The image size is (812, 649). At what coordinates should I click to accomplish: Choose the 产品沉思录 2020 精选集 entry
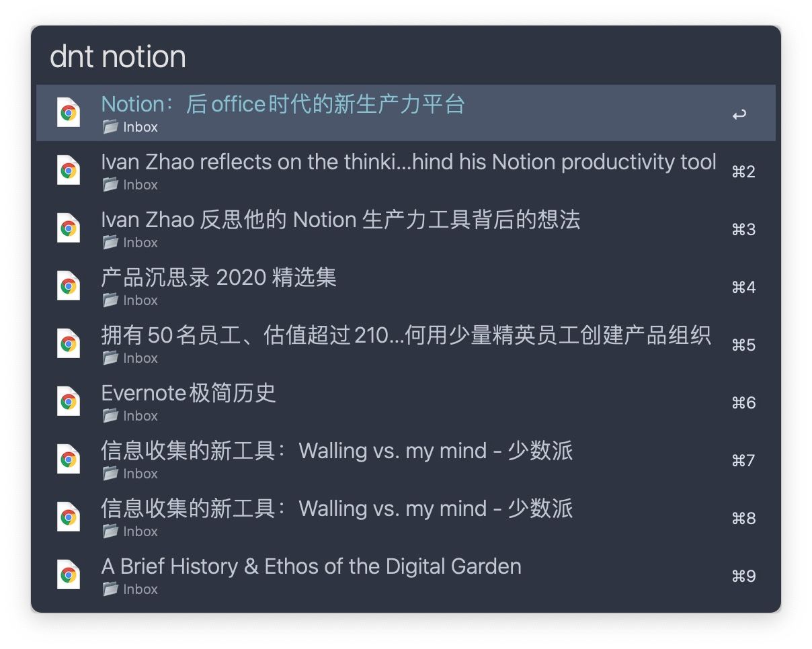click(x=406, y=286)
